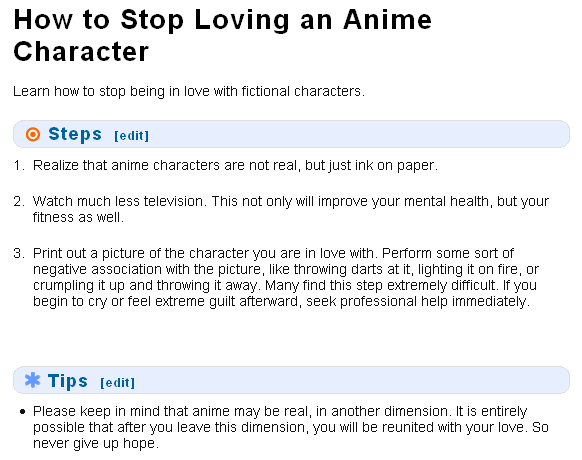Click the orange target icon beside Steps
This screenshot has width=582, height=460.
coord(33,134)
